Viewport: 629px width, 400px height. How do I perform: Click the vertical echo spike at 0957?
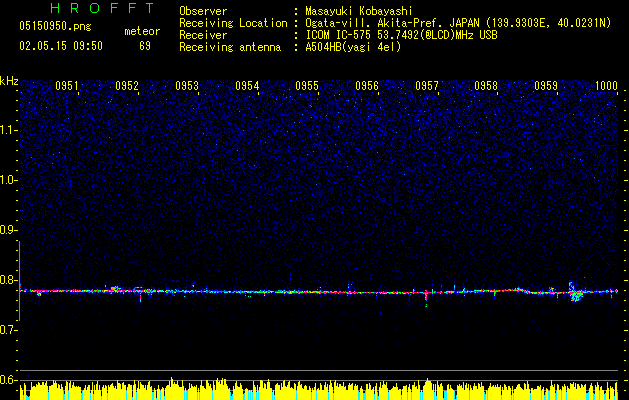pos(426,297)
